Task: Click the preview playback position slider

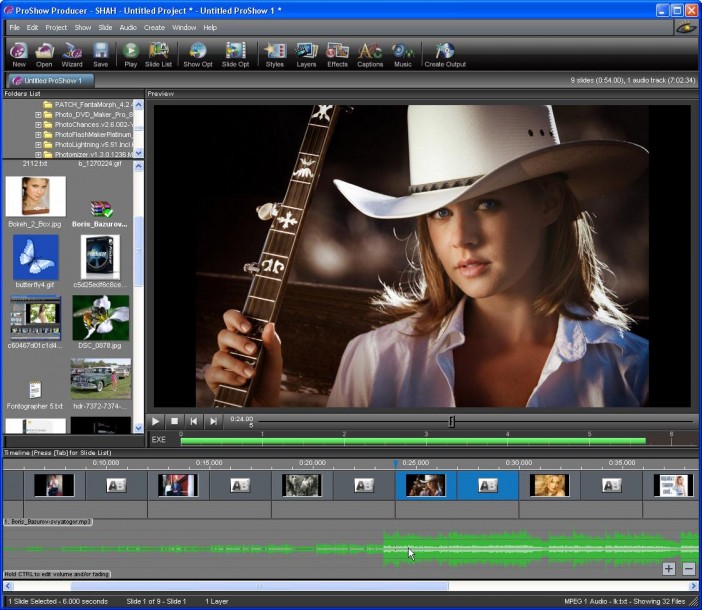Action: tap(452, 421)
